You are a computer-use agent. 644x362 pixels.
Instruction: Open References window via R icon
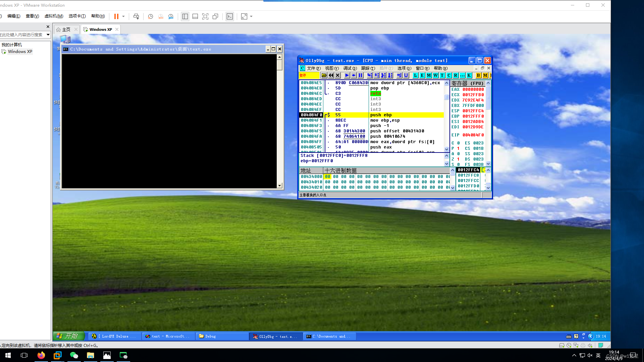(x=455, y=75)
